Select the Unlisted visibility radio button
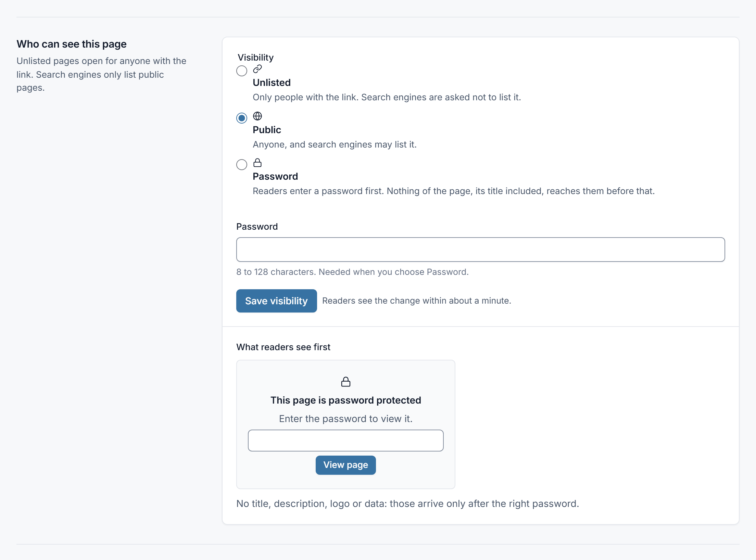This screenshot has height=560, width=756. point(242,71)
